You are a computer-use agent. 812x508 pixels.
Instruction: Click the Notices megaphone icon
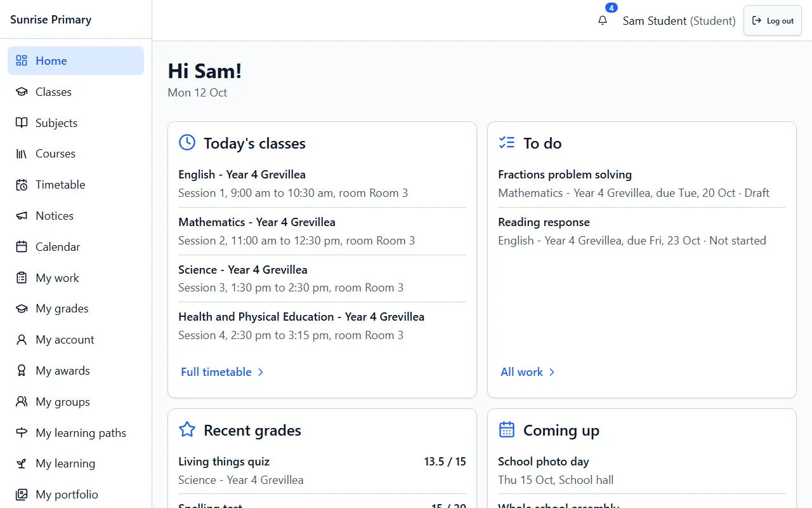(22, 216)
